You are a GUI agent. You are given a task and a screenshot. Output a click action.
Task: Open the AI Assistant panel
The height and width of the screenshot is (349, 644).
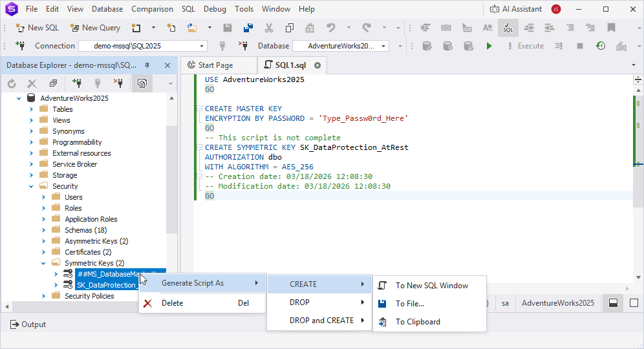tap(516, 9)
